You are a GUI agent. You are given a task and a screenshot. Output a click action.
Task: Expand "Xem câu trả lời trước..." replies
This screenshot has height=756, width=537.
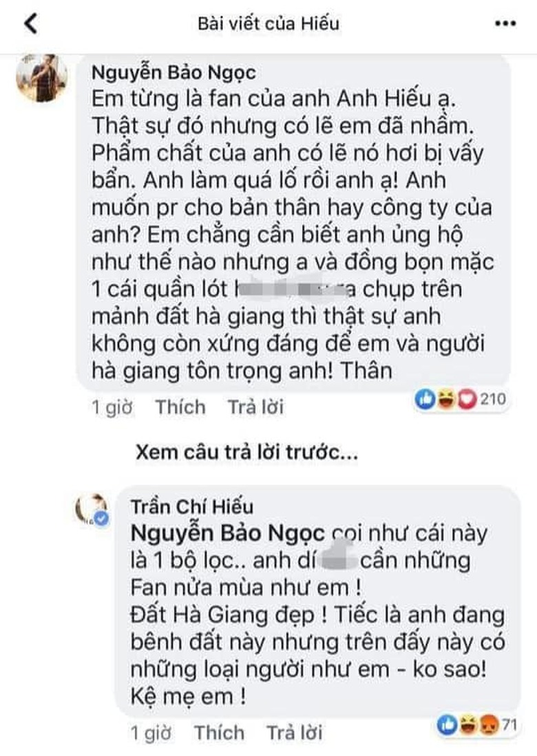tap(246, 453)
